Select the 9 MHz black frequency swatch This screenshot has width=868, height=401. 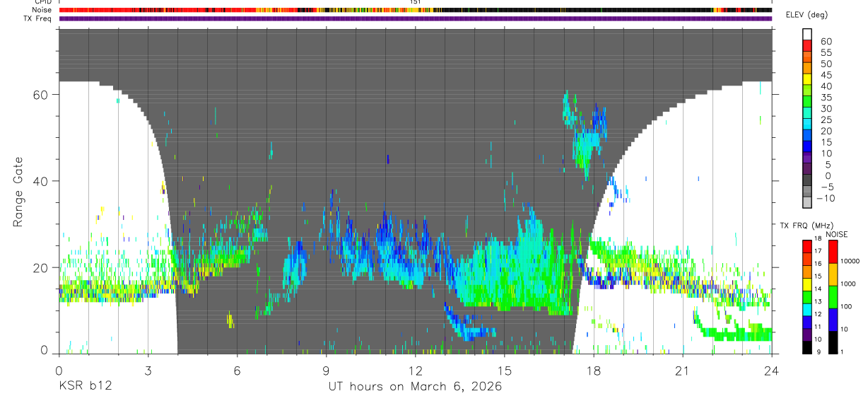(x=807, y=347)
